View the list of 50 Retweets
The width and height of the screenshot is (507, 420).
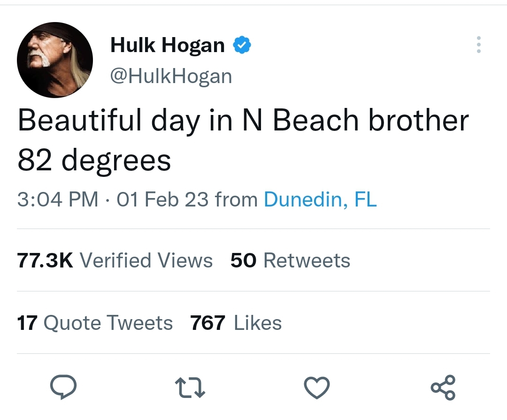pyautogui.click(x=291, y=260)
